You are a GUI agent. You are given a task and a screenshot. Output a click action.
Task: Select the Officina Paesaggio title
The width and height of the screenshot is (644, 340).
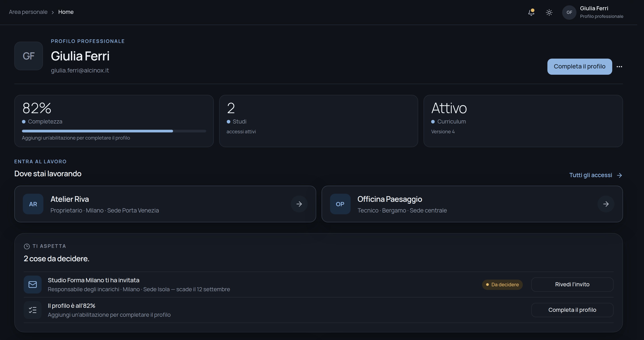[390, 199]
